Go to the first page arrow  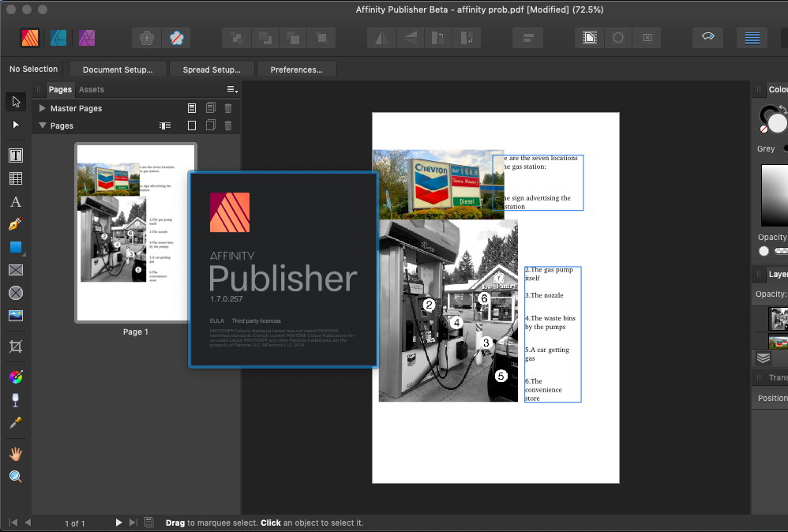click(x=13, y=523)
